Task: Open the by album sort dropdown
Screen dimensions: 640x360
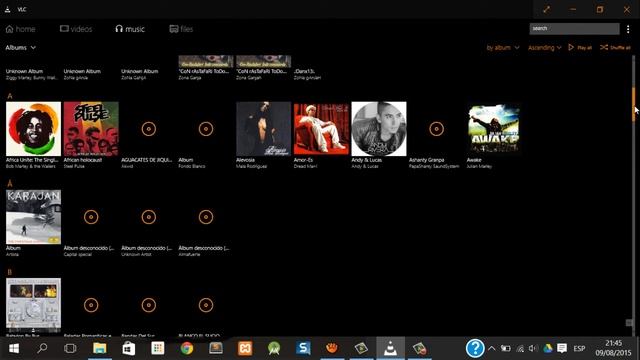Action: (x=503, y=48)
